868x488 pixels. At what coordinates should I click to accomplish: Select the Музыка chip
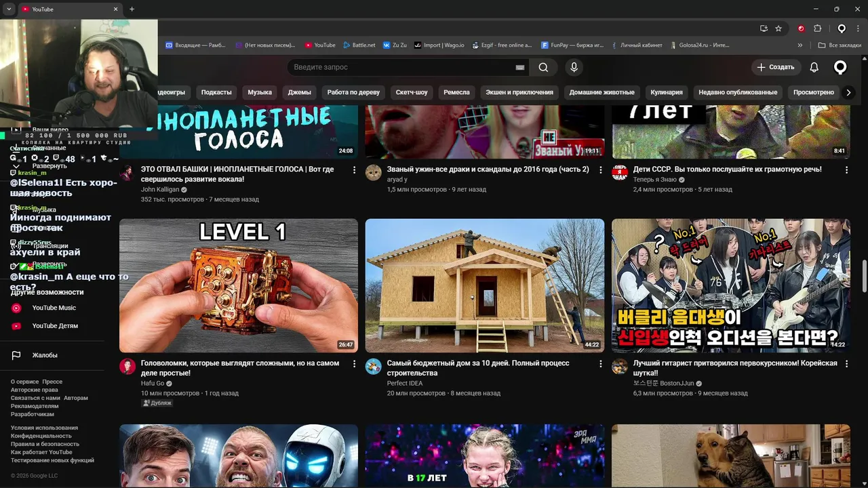(x=260, y=92)
